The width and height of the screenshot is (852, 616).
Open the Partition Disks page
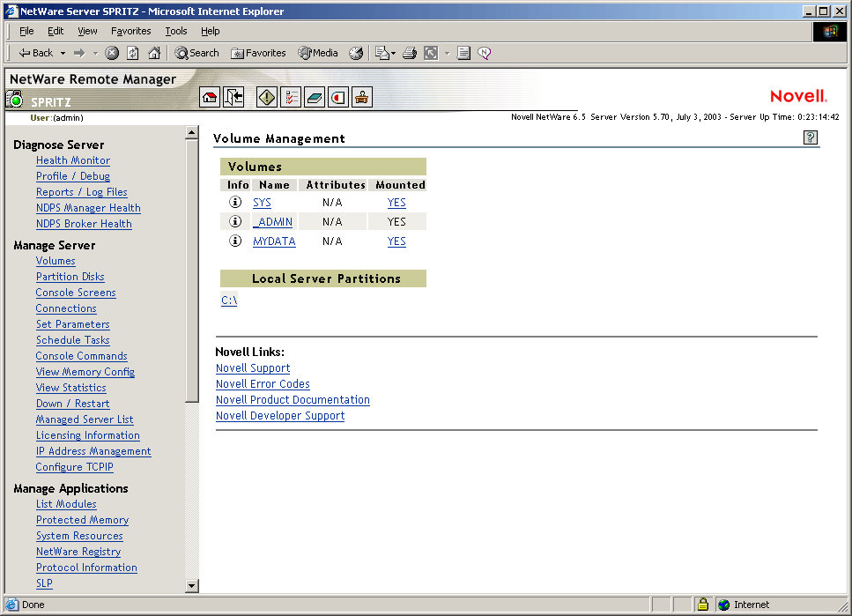coord(70,276)
